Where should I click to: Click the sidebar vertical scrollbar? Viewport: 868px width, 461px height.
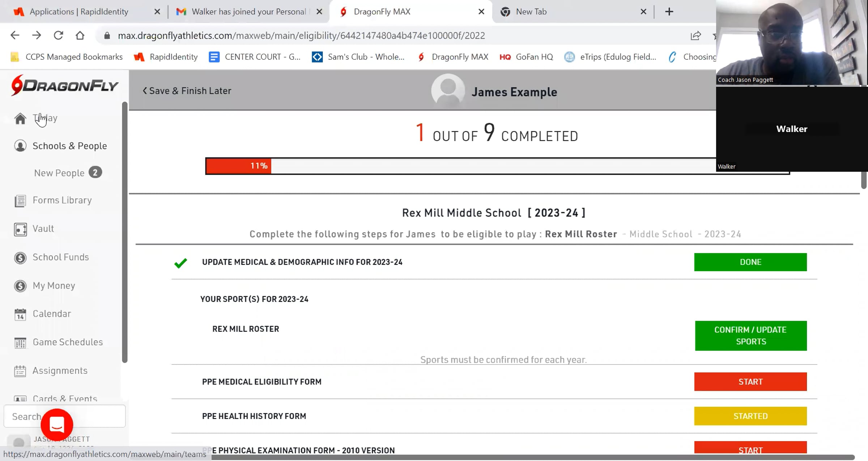click(125, 232)
